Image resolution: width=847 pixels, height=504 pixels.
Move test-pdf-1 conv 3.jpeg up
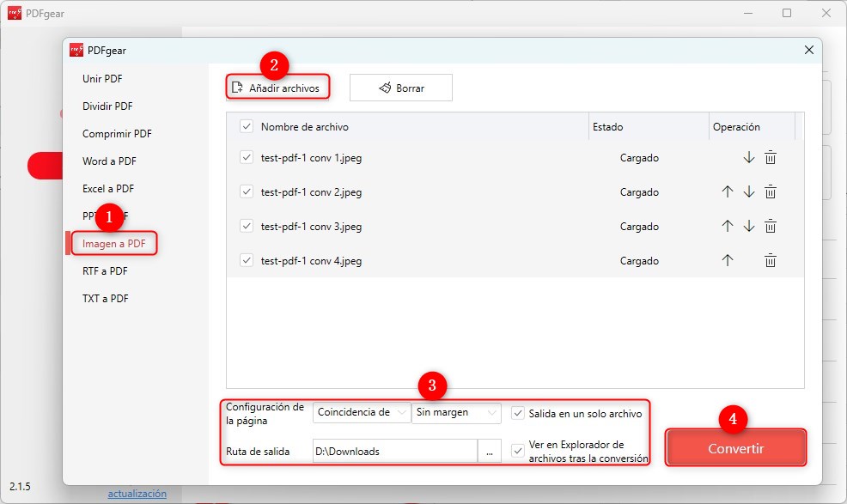pyautogui.click(x=727, y=227)
